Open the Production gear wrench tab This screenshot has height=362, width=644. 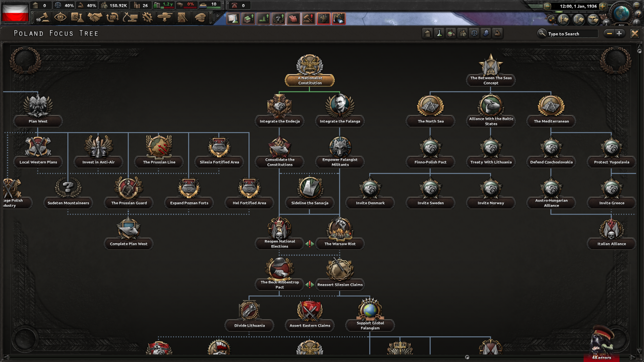[x=147, y=18]
